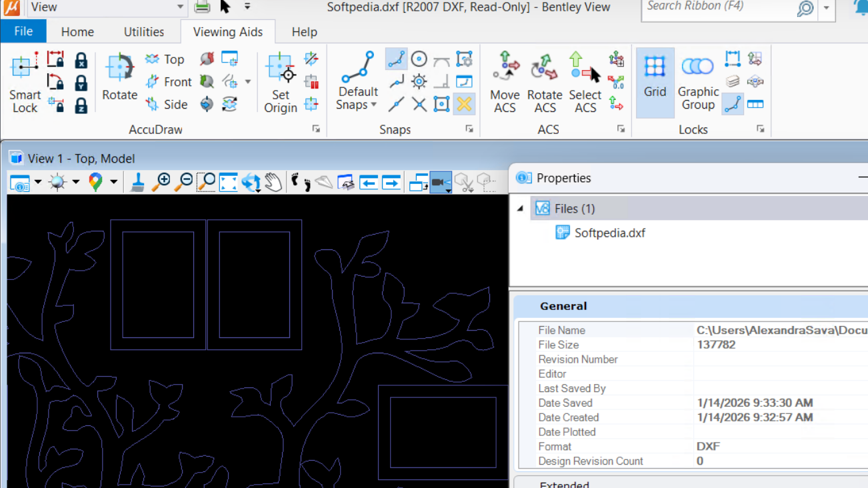Click the Move ACS icon
Screen dimensions: 868x488
click(x=505, y=83)
